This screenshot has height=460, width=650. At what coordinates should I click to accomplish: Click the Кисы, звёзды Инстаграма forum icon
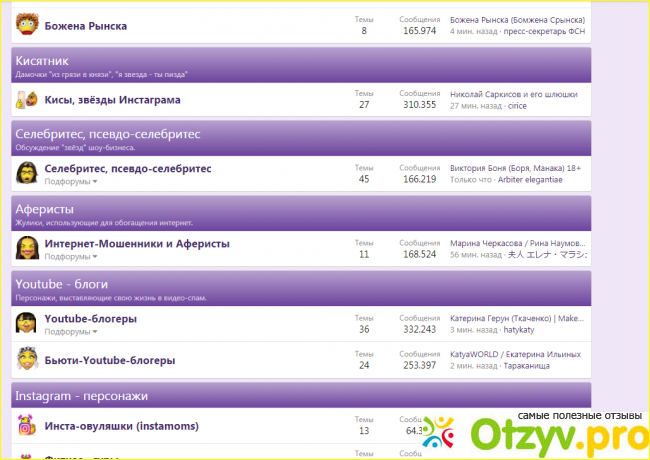point(27,100)
